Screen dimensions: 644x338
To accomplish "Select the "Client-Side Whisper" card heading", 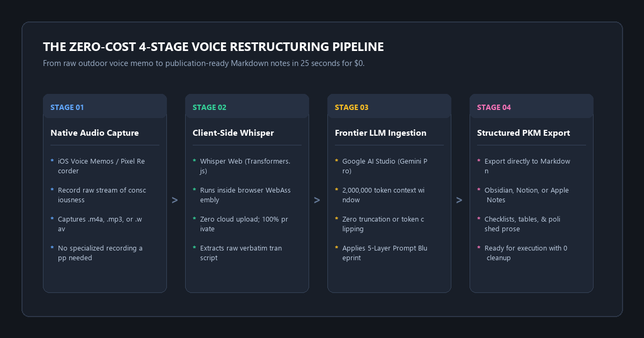I will pos(233,133).
